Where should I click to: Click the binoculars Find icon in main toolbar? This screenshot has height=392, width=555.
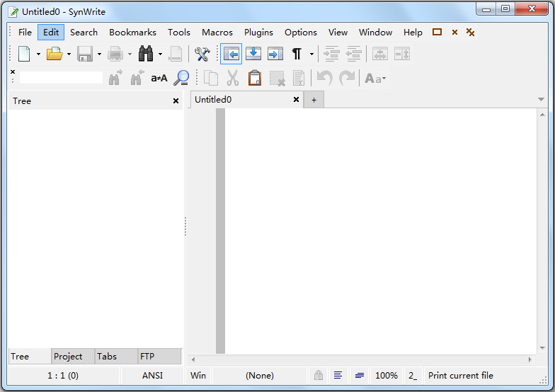(x=146, y=54)
